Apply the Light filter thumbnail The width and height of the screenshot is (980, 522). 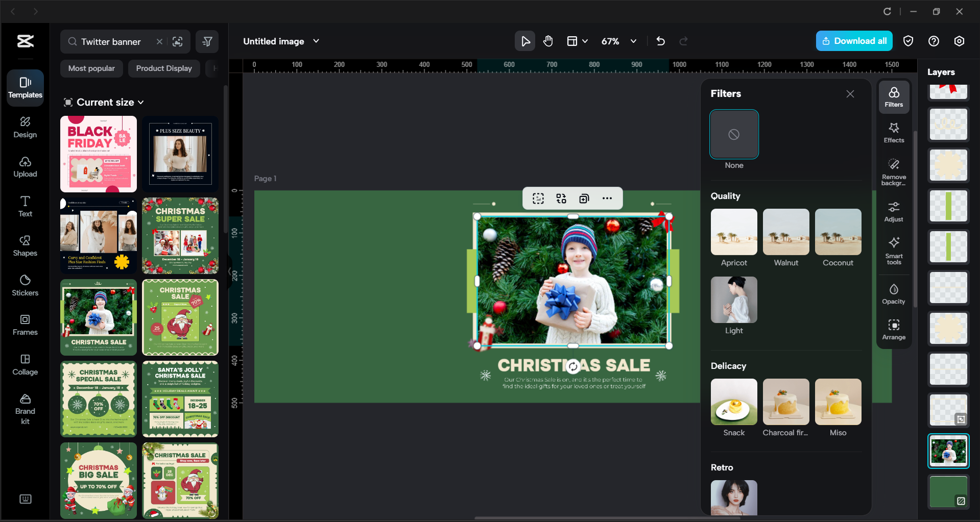[x=733, y=300]
